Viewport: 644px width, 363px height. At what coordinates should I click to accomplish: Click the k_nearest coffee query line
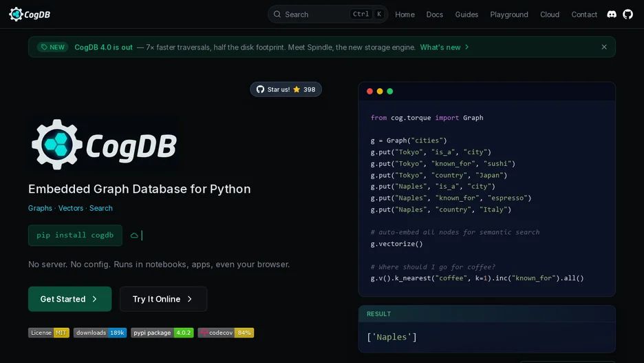coord(477,278)
